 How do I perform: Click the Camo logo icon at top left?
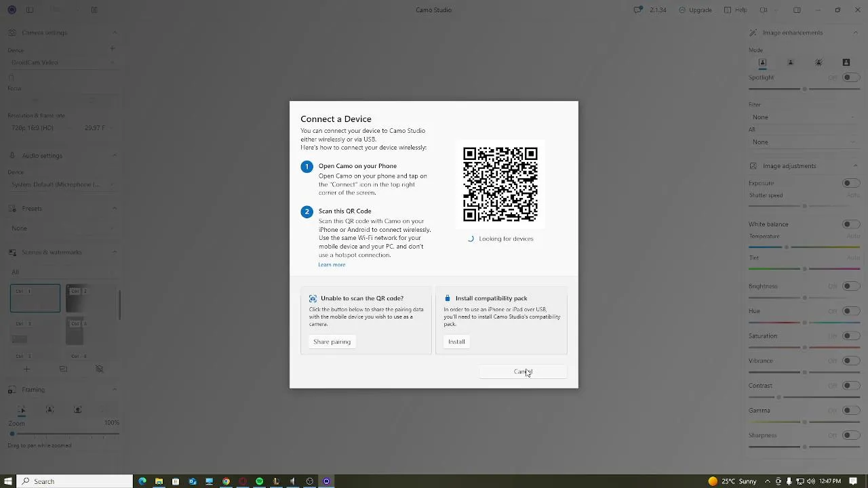pyautogui.click(x=12, y=9)
